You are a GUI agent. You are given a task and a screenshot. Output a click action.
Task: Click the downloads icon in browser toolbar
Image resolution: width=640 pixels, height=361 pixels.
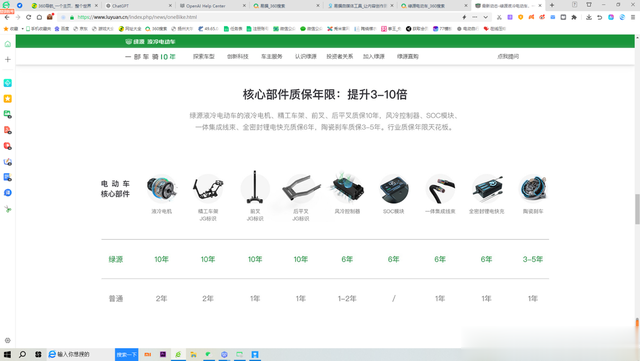pos(589,17)
